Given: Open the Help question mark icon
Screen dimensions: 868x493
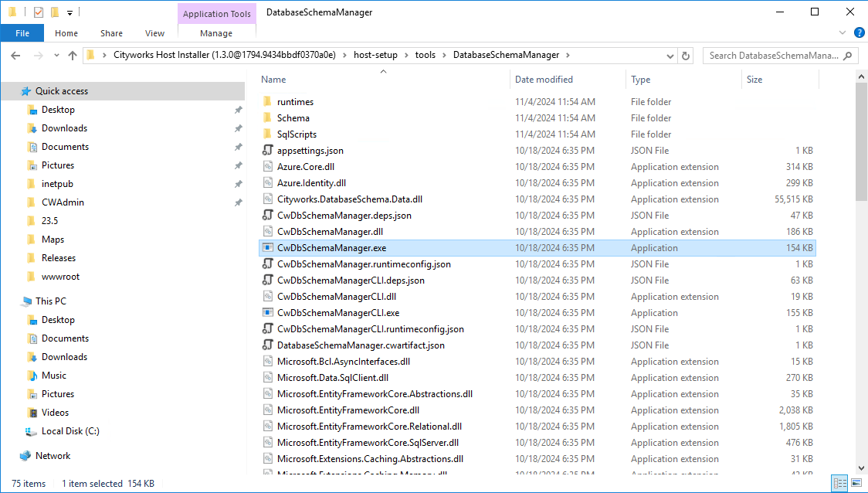Looking at the screenshot, I should coord(858,32).
